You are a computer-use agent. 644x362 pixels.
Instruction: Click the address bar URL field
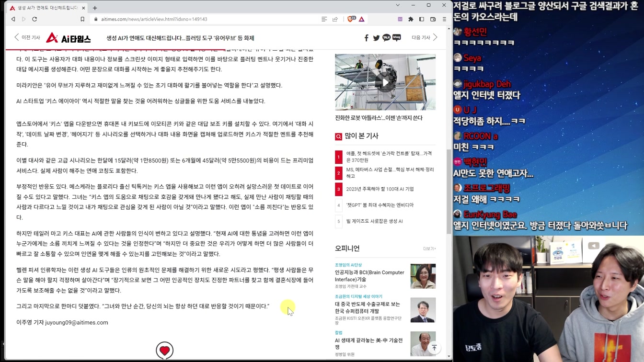click(206, 19)
